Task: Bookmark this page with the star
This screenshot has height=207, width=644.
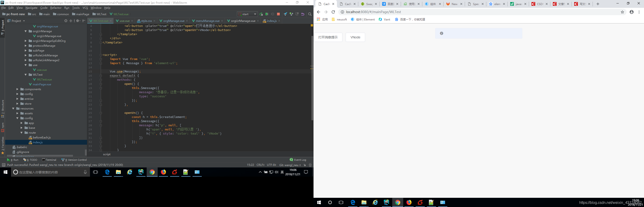Action: tap(622, 12)
